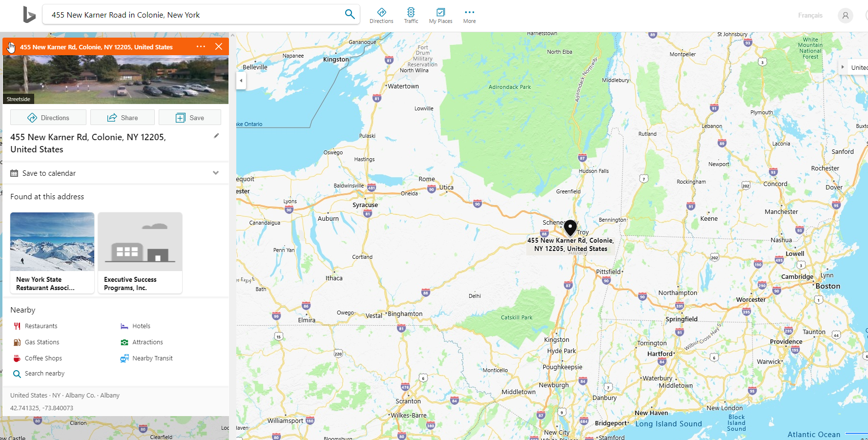This screenshot has width=868, height=440.
Task: Click the hotel bed icon
Action: pos(124,326)
